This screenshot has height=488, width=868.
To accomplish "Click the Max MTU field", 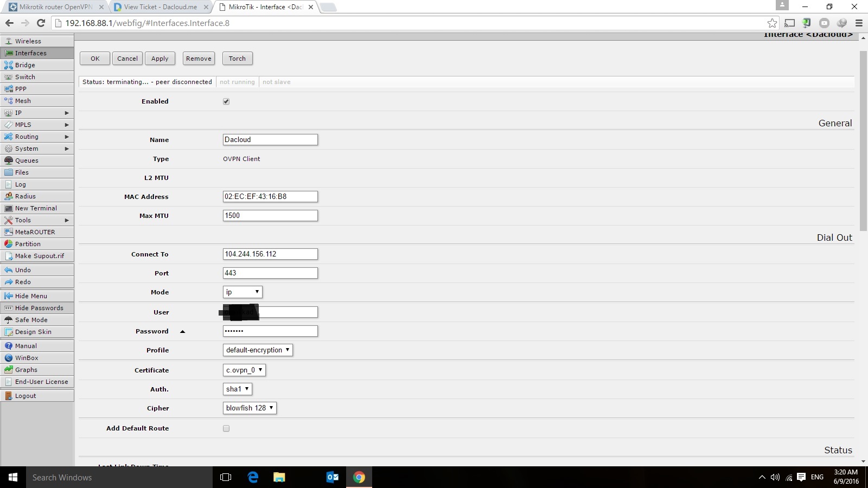I will tap(270, 216).
